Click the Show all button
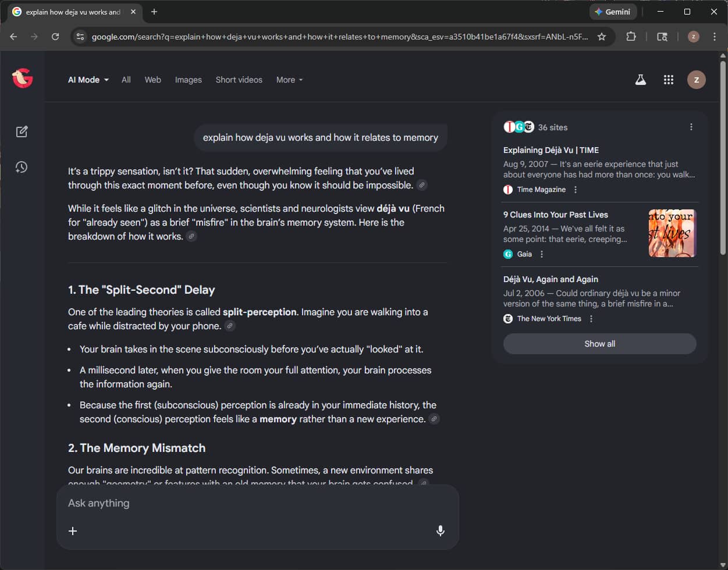Viewport: 728px width, 570px height. click(599, 343)
